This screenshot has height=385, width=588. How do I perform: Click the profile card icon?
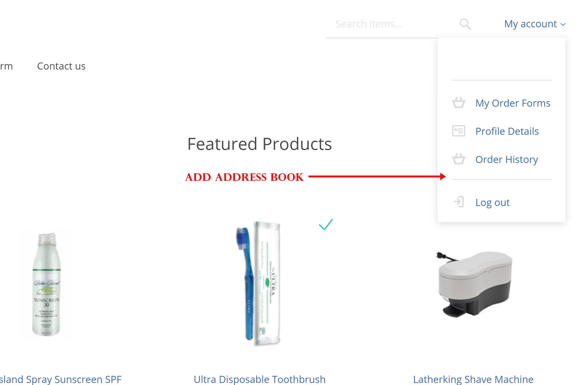tap(459, 131)
